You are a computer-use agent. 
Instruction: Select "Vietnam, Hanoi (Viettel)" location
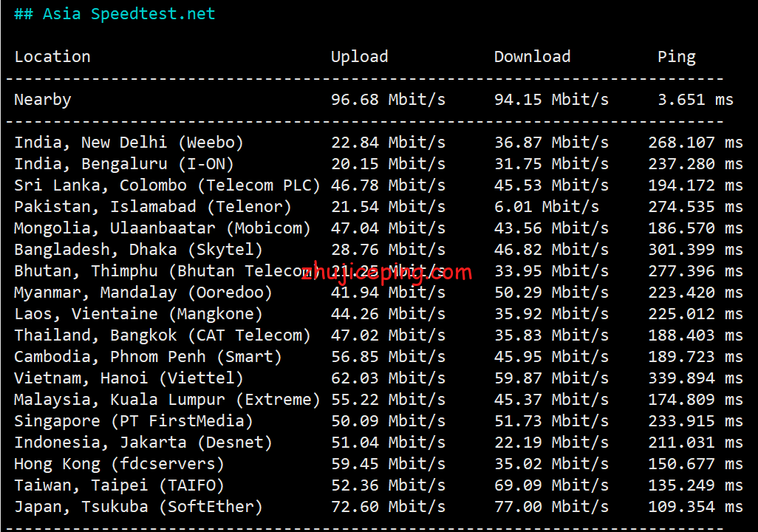129,378
